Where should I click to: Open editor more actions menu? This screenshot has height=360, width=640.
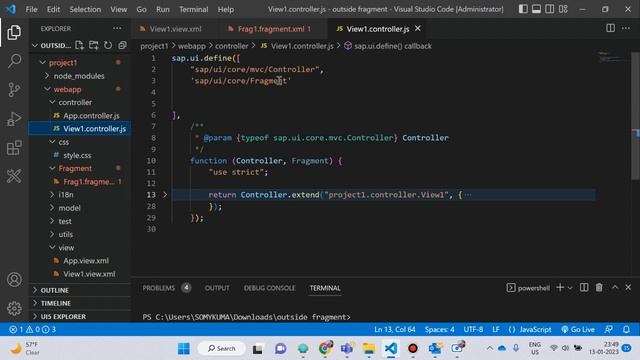pos(626,28)
